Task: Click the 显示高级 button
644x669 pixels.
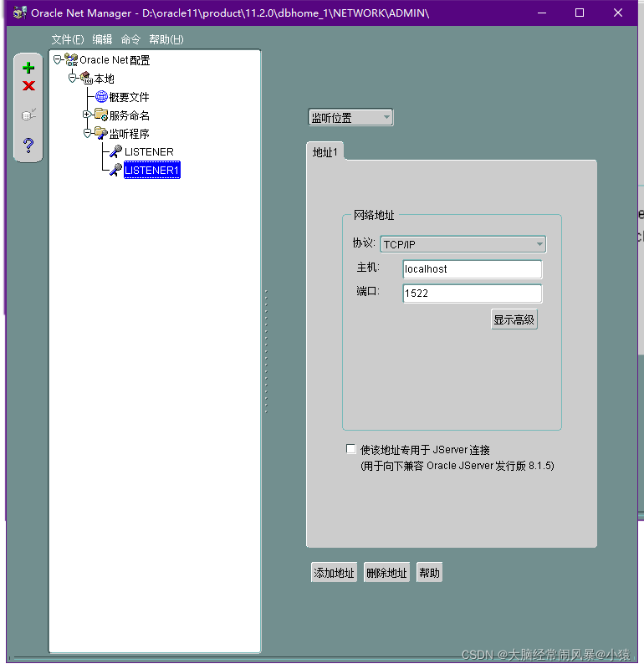Action: tap(514, 319)
